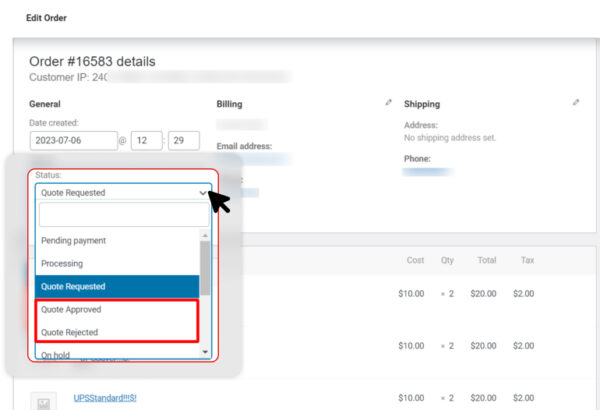Click the Qty column header

(x=447, y=260)
